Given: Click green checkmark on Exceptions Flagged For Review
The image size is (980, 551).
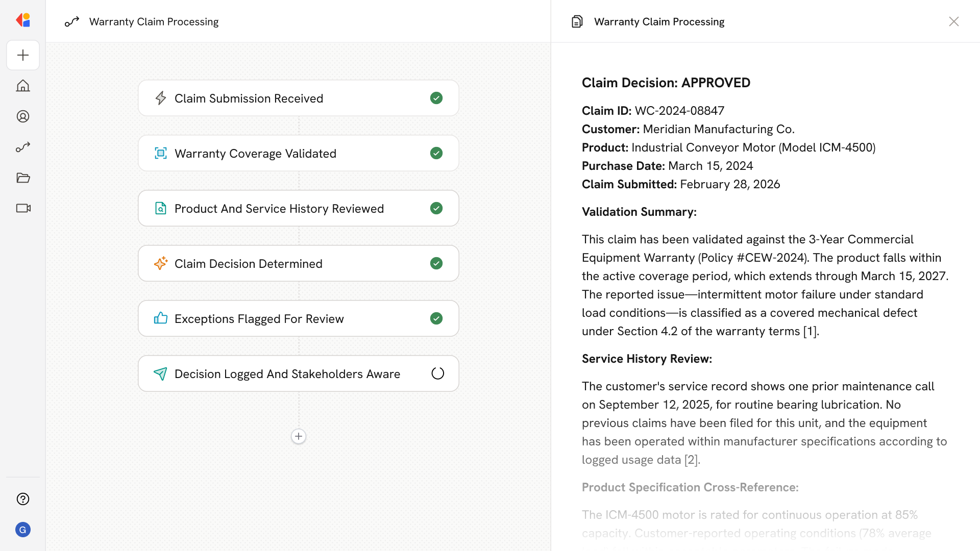Looking at the screenshot, I should [x=436, y=318].
